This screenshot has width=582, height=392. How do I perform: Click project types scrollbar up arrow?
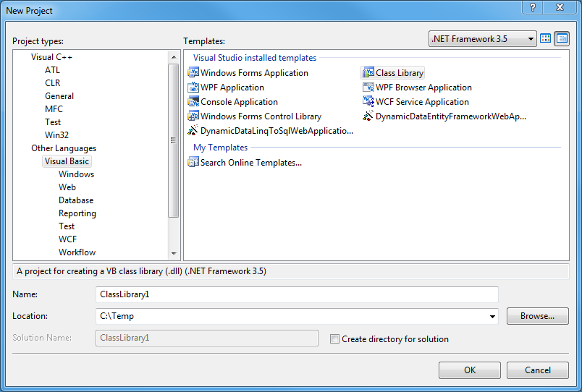click(173, 57)
